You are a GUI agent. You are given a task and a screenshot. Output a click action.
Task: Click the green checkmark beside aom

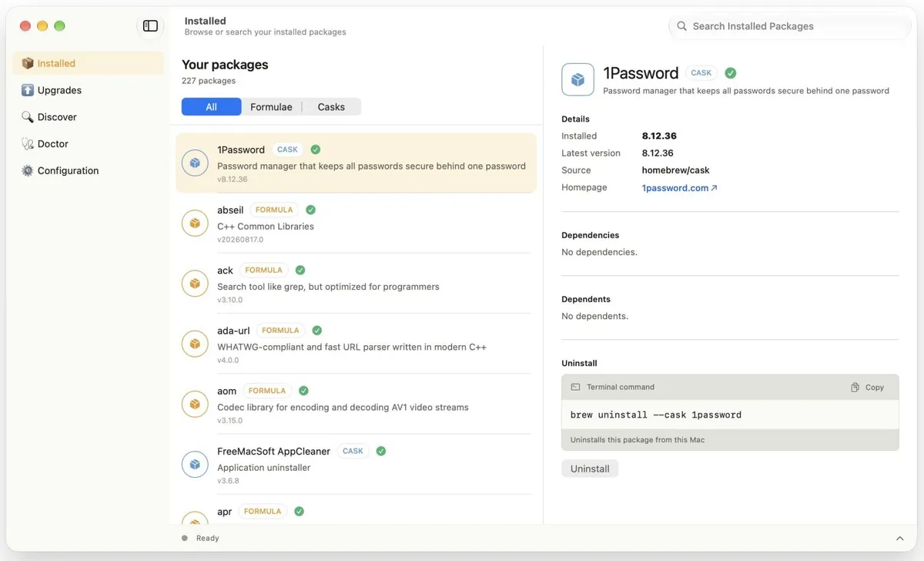(x=304, y=391)
